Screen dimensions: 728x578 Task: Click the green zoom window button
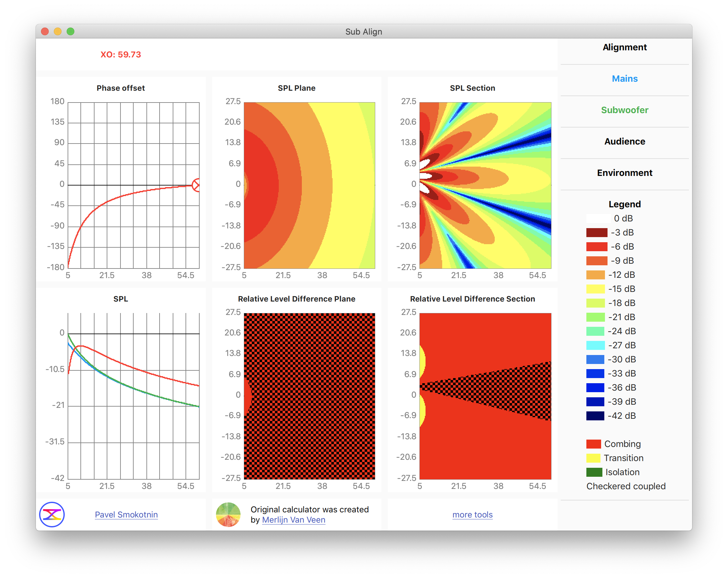click(x=70, y=31)
